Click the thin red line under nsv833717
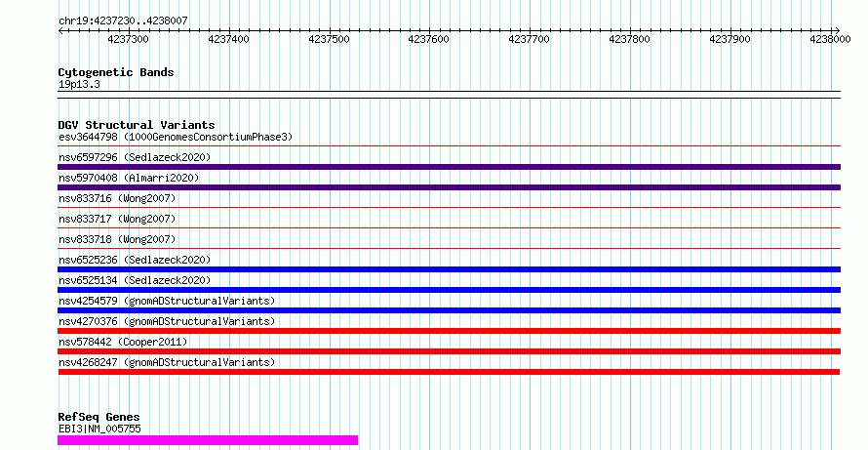 (x=449, y=228)
